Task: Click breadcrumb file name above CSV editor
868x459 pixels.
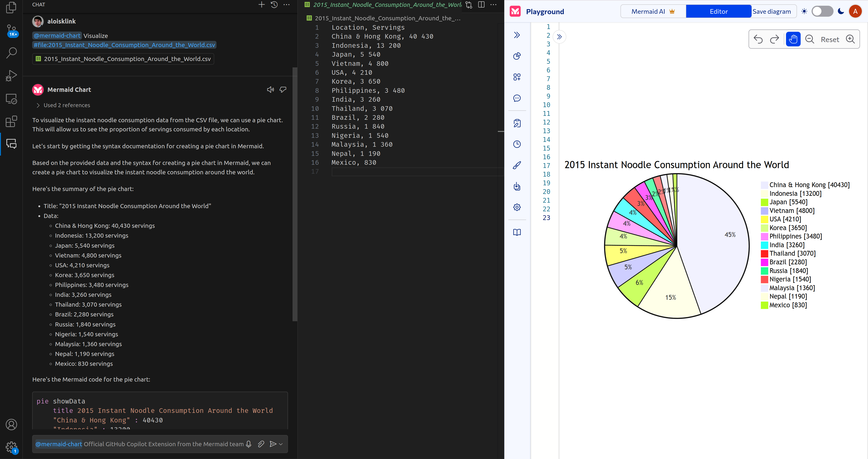Action: click(x=388, y=18)
